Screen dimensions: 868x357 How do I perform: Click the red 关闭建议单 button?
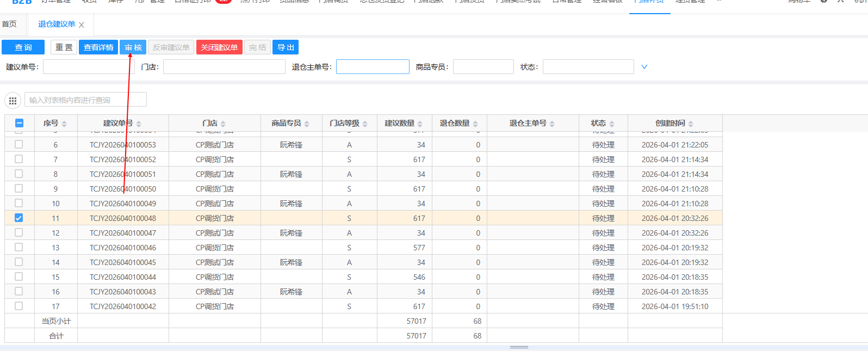[x=219, y=47]
